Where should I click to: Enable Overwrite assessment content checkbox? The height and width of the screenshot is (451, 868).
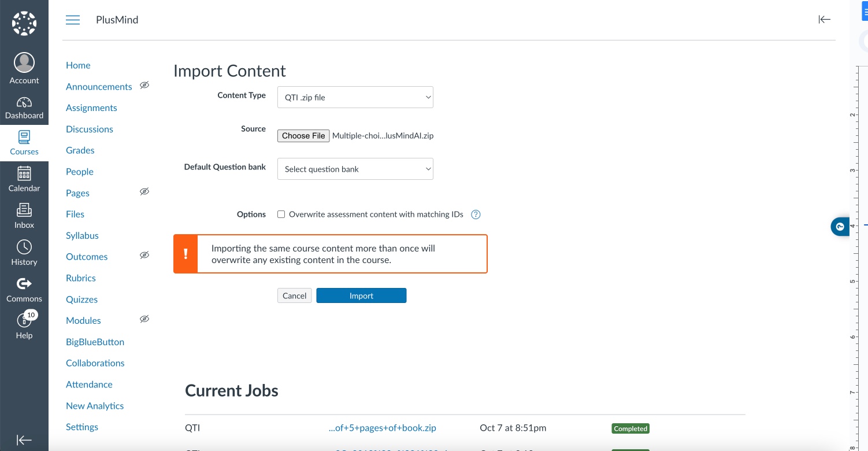(x=281, y=215)
